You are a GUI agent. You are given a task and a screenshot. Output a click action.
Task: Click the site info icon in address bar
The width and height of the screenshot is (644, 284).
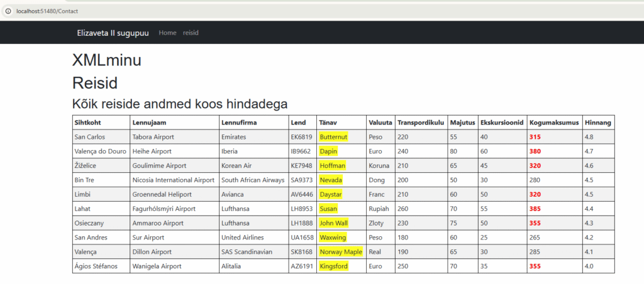pyautogui.click(x=8, y=11)
